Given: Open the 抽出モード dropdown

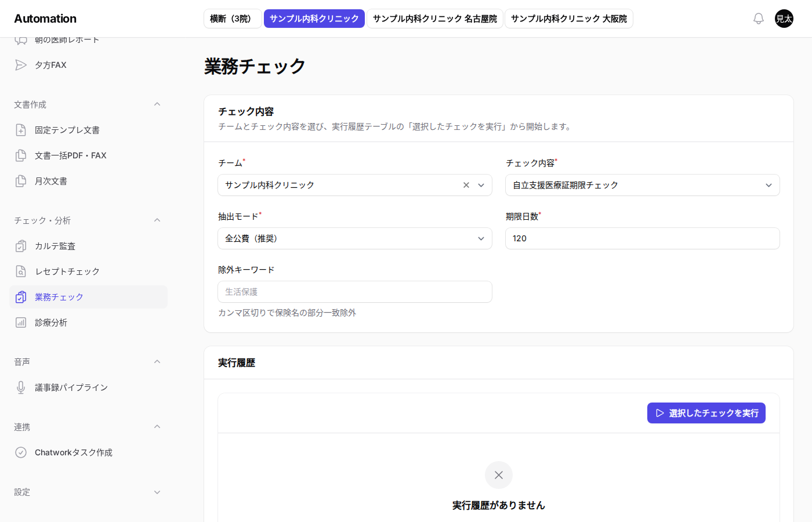Looking at the screenshot, I should [x=355, y=238].
